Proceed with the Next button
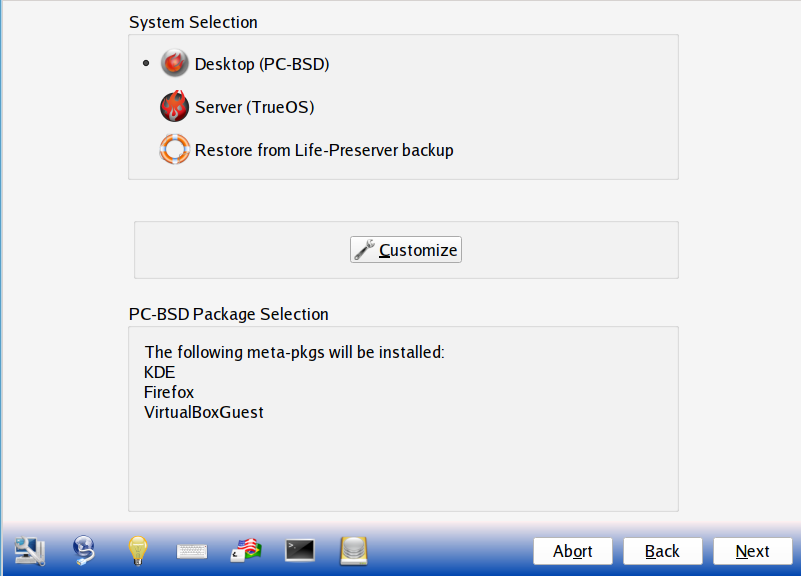This screenshot has width=801, height=576. pyautogui.click(x=752, y=551)
